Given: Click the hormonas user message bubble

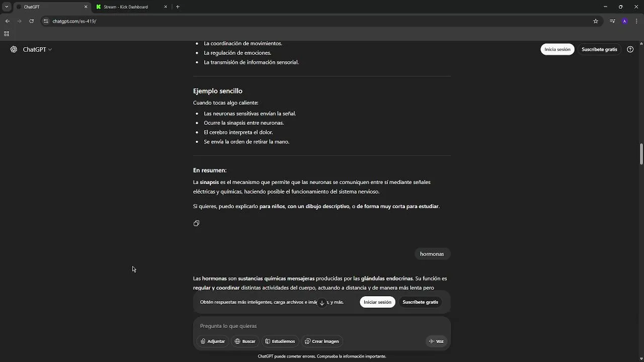Looking at the screenshot, I should (432, 254).
